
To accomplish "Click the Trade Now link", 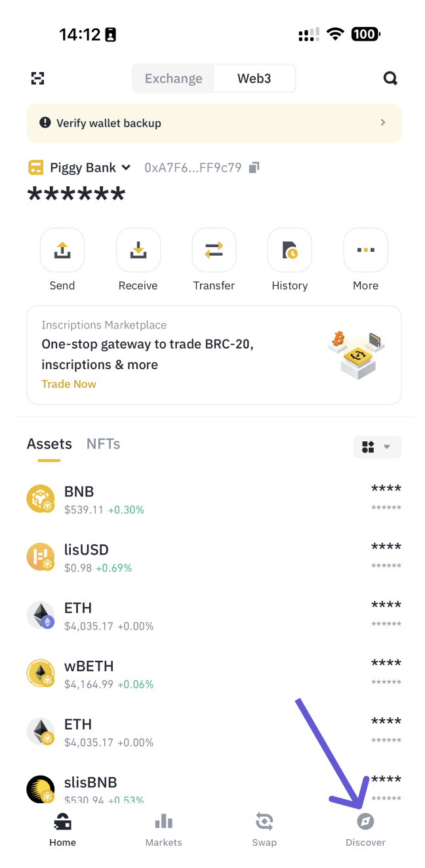I will point(69,384).
